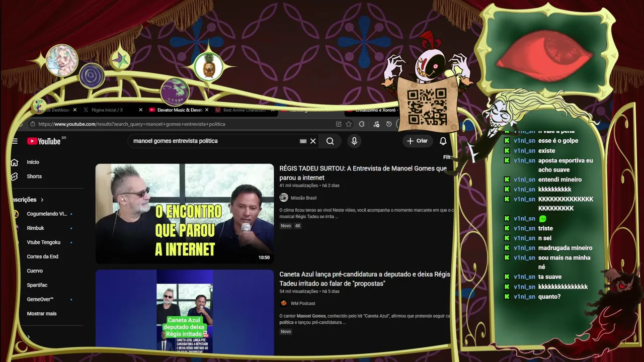Click the Missão Brasil channel avatar

point(284,198)
